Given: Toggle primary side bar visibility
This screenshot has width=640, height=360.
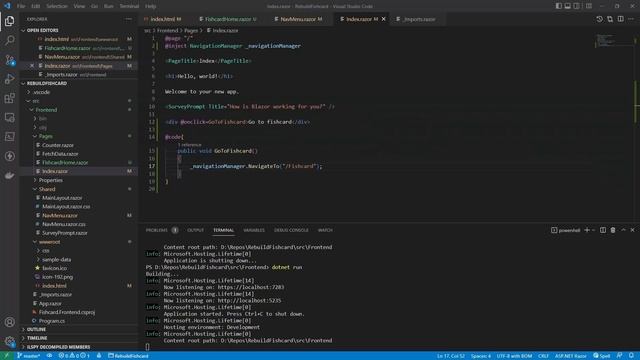Looking at the screenshot, I should [x=558, y=6].
